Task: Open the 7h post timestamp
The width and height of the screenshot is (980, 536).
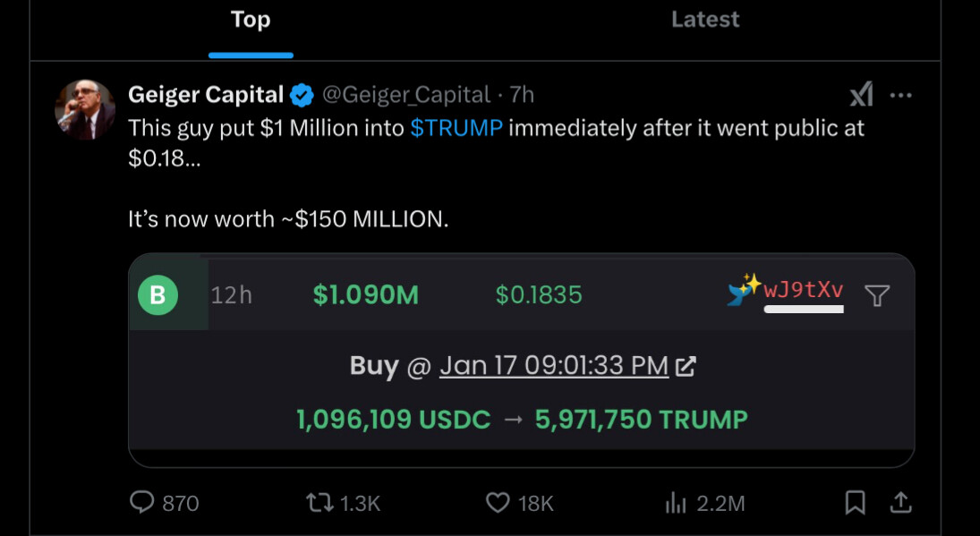Action: tap(522, 94)
